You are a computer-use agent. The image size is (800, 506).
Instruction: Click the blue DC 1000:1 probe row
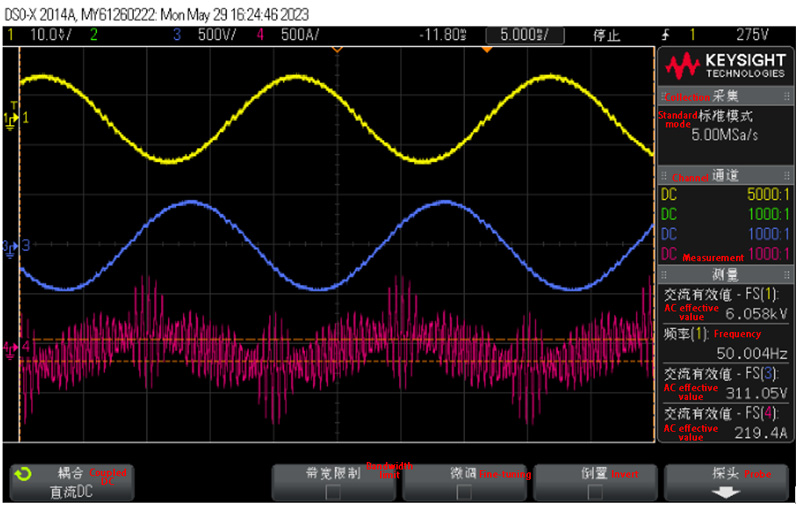726,234
